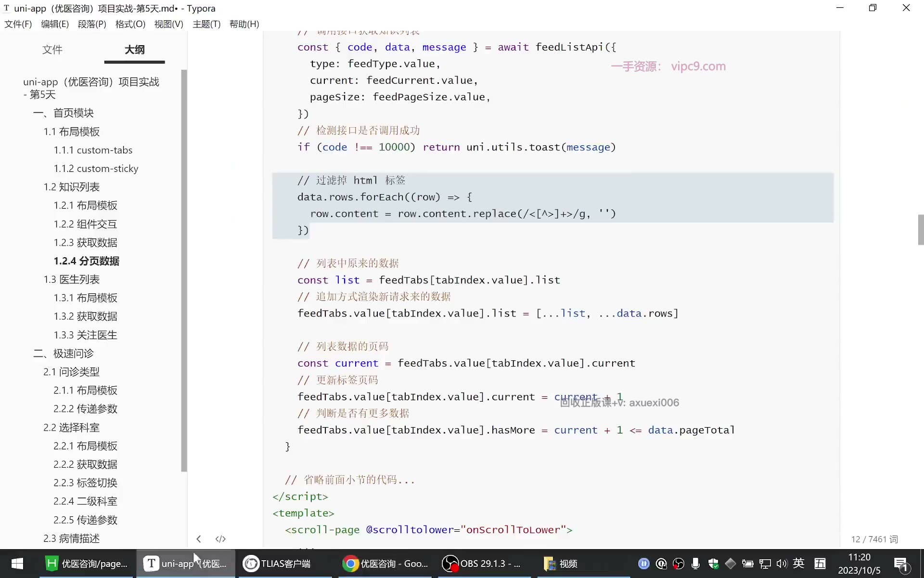Switch to 文件 sidebar tab

52,50
